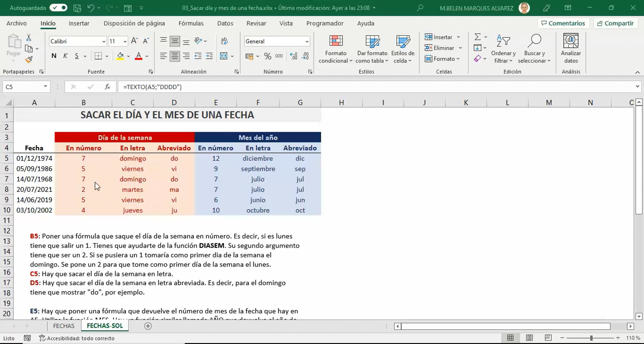
Task: Open the Fórmulas ribbon tab
Action: pyautogui.click(x=191, y=23)
